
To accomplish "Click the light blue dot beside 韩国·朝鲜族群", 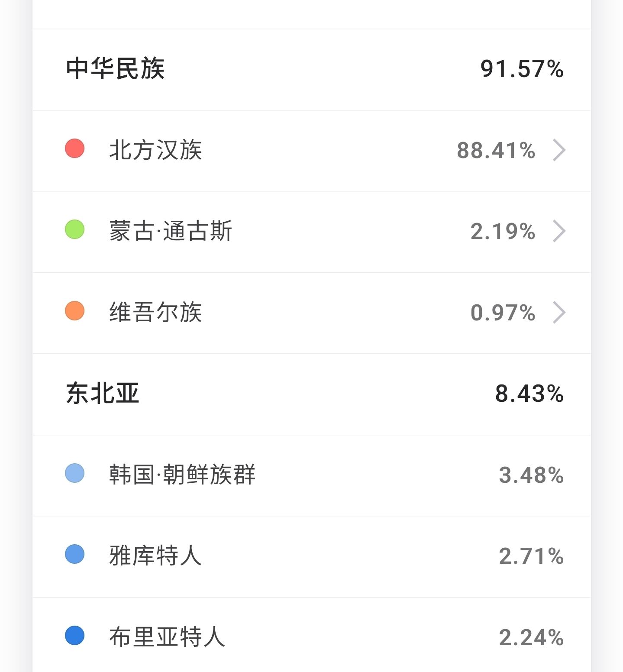I will (x=74, y=473).
